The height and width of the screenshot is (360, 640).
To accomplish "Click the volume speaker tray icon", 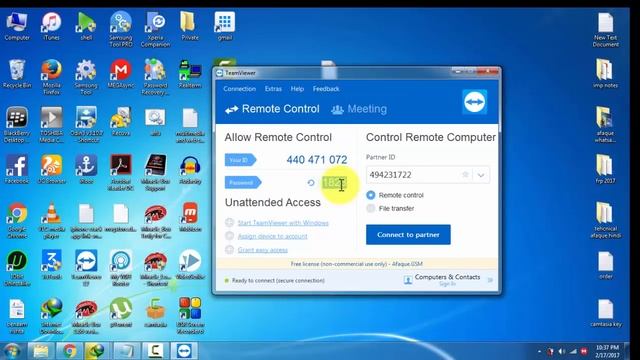I will point(562,351).
